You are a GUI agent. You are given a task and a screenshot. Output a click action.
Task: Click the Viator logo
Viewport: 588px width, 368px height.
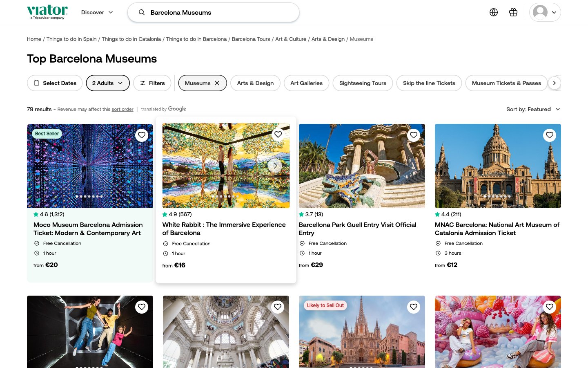(47, 12)
